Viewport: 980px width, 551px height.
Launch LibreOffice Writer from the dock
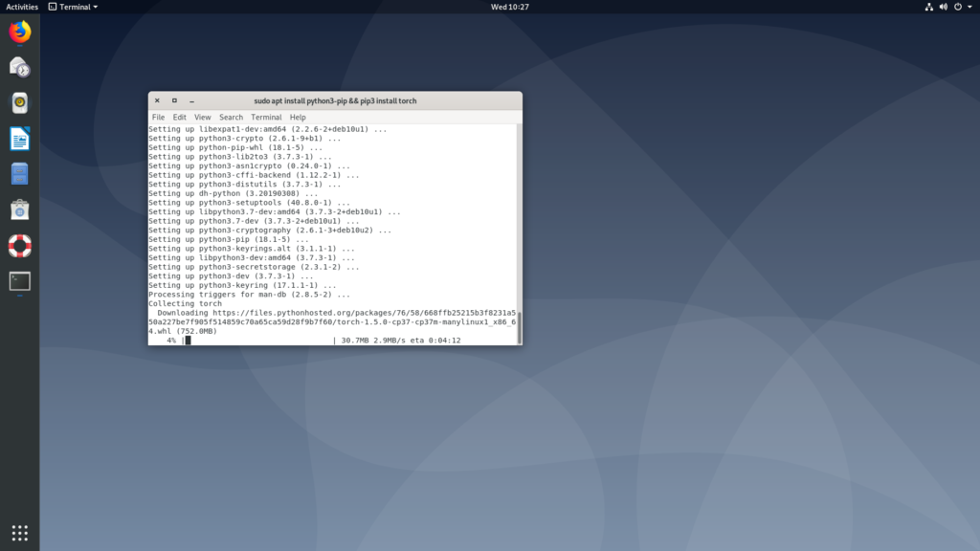20,139
